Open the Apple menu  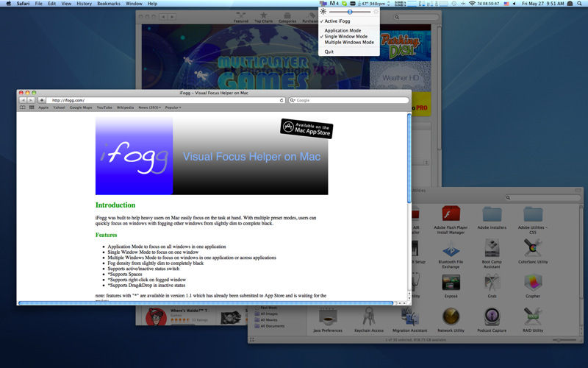8,4
